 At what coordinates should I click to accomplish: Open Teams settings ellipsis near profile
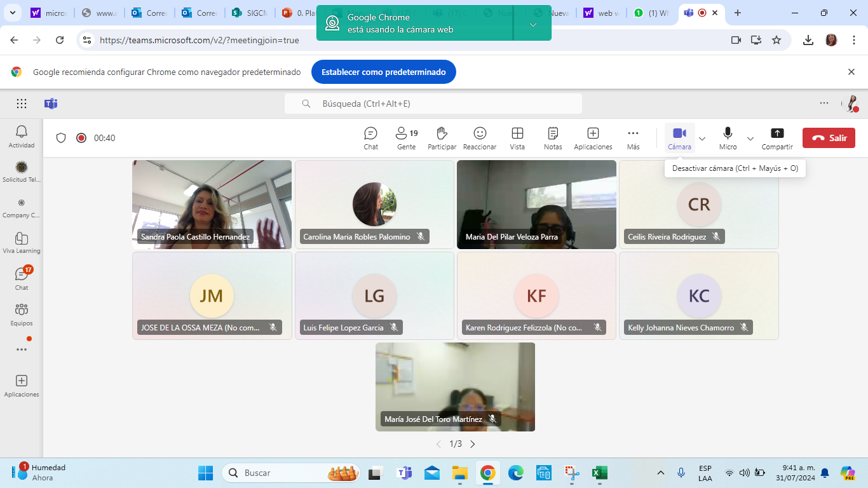[x=824, y=103]
